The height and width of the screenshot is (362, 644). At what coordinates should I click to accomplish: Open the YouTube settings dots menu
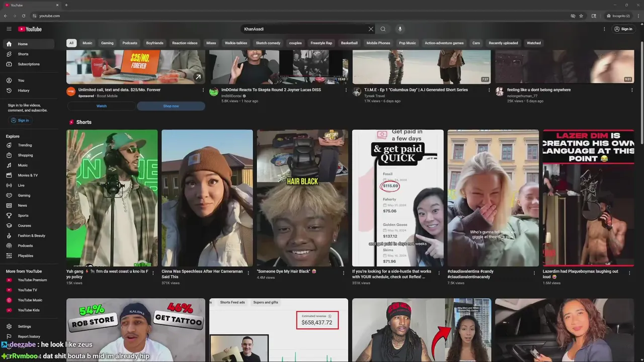click(604, 29)
